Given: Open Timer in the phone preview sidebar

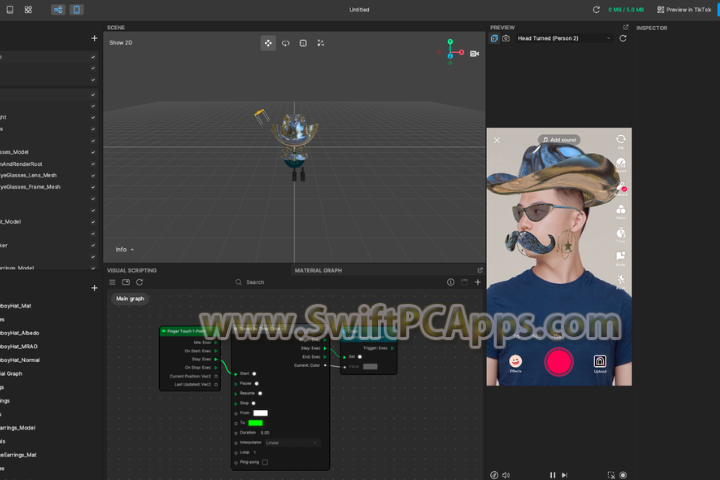Looking at the screenshot, I should (621, 235).
